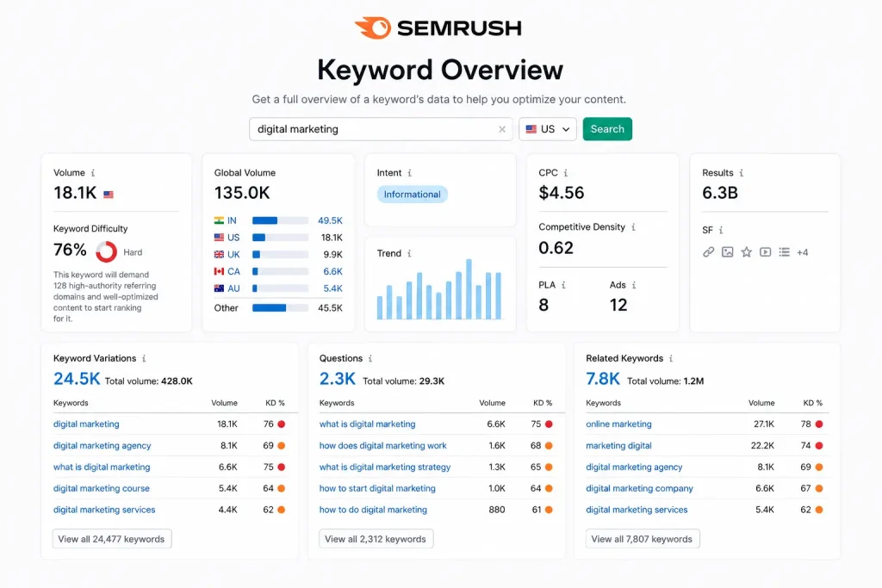Click the PLA info icon
This screenshot has height=588, width=882.
click(563, 285)
